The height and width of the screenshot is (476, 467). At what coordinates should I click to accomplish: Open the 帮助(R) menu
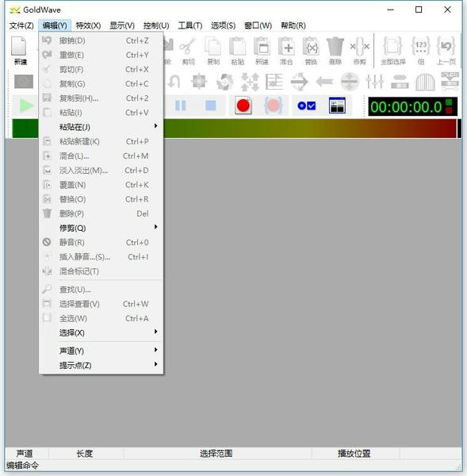point(293,25)
